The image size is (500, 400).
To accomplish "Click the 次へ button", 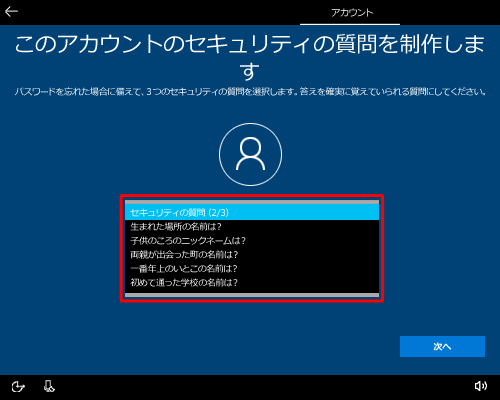I will pyautogui.click(x=442, y=347).
